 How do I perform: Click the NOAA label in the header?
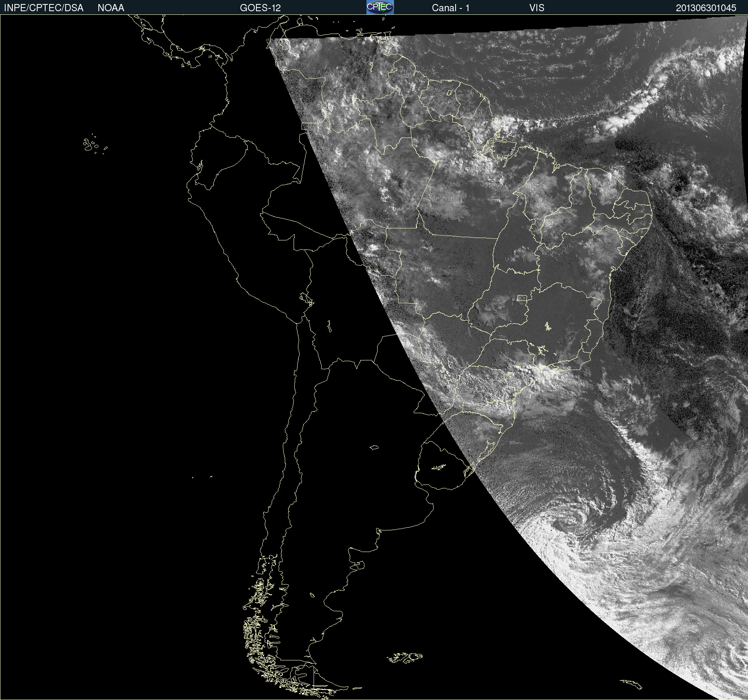111,8
